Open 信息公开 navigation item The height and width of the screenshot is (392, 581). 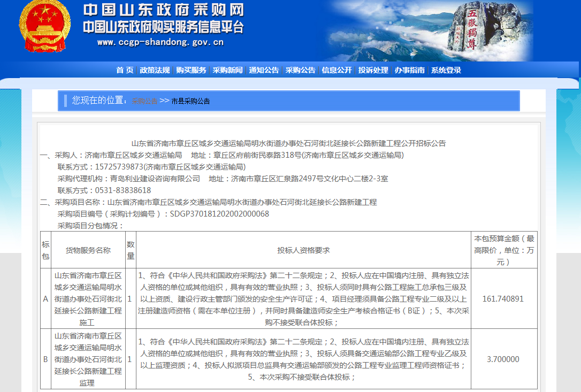[337, 70]
